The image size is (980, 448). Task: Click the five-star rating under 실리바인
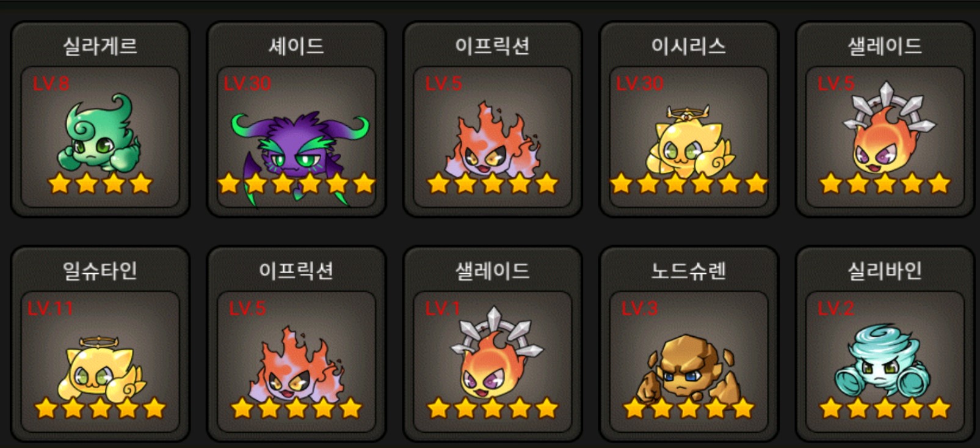click(885, 408)
